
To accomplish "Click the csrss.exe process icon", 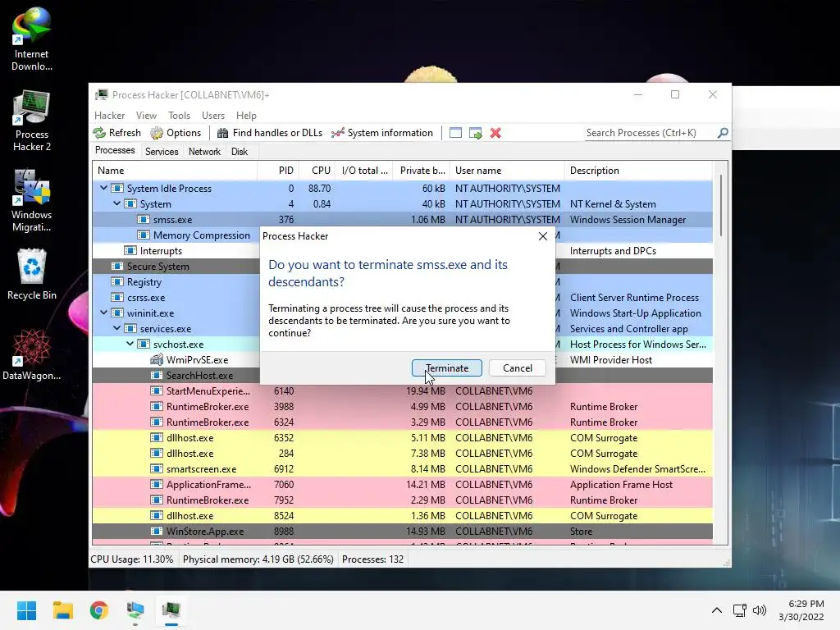I will click(116, 297).
